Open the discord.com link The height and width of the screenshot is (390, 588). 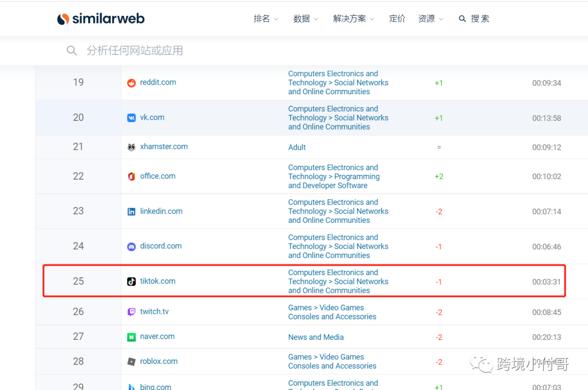click(161, 246)
